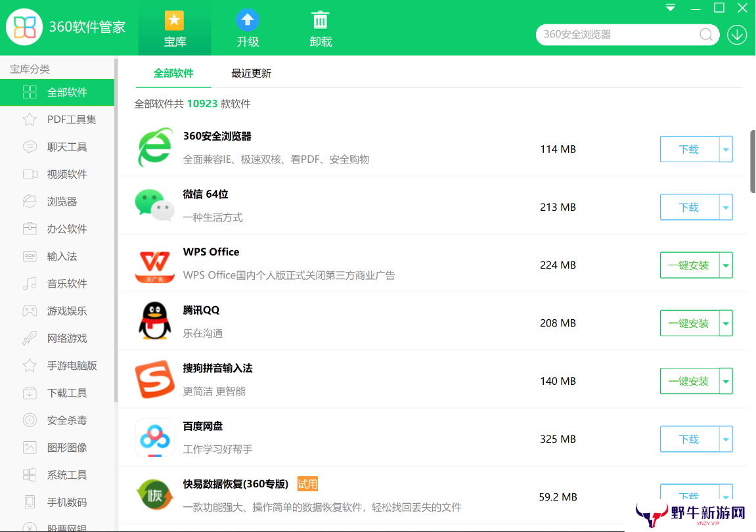Click the software list vertical scrollbar

pyautogui.click(x=753, y=161)
